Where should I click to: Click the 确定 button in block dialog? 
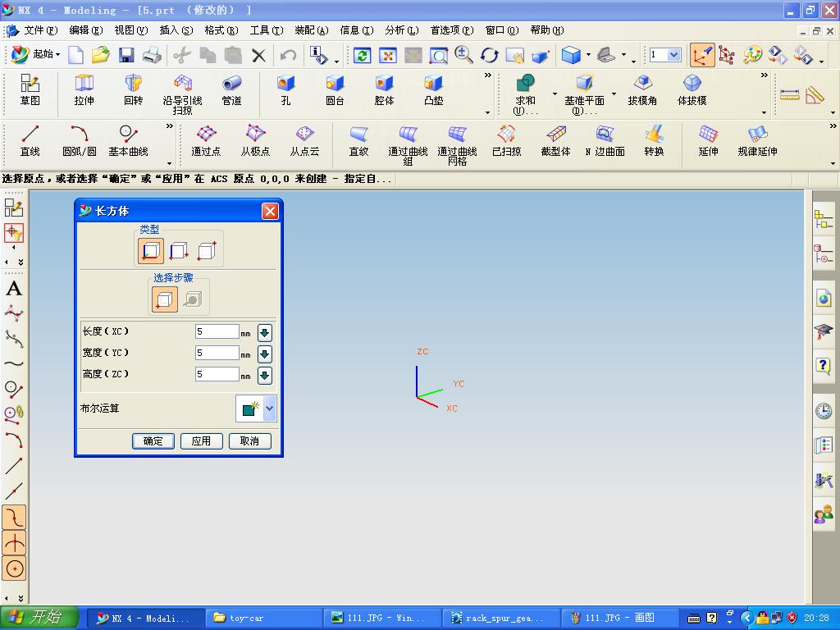pyautogui.click(x=153, y=441)
